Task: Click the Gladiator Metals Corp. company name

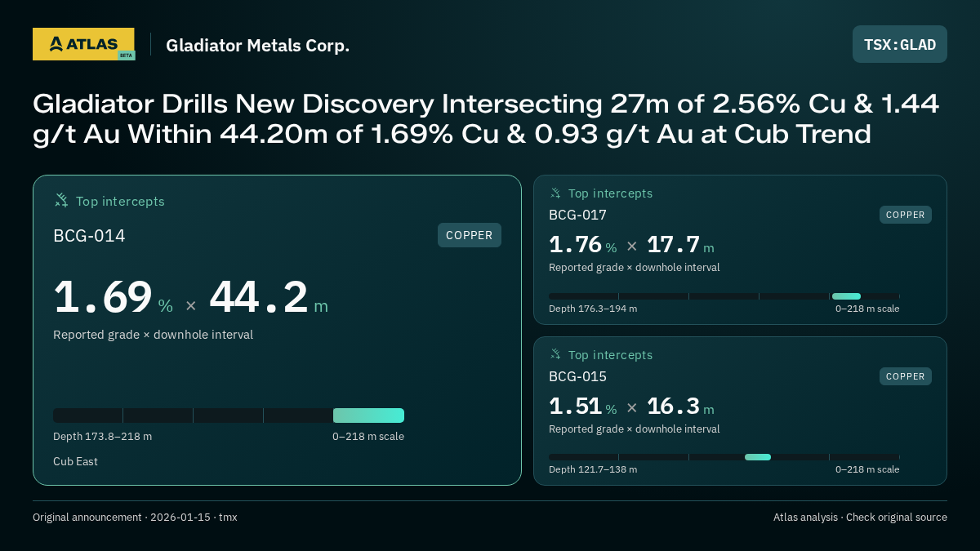Action: [x=258, y=46]
